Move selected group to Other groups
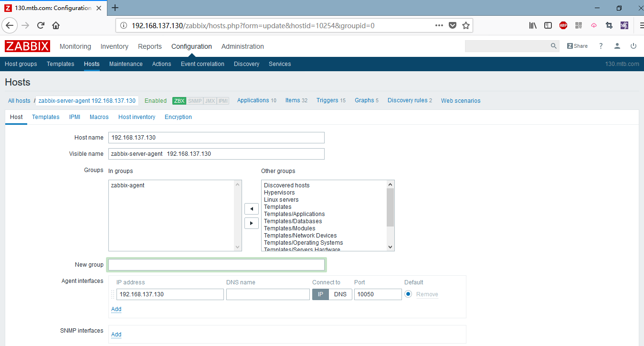The height and width of the screenshot is (346, 644). 251,223
